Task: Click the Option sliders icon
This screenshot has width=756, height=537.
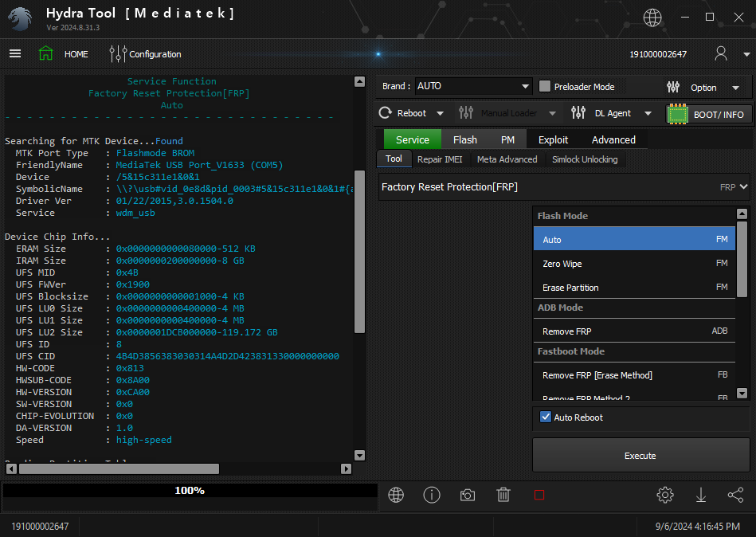Action: [x=673, y=88]
